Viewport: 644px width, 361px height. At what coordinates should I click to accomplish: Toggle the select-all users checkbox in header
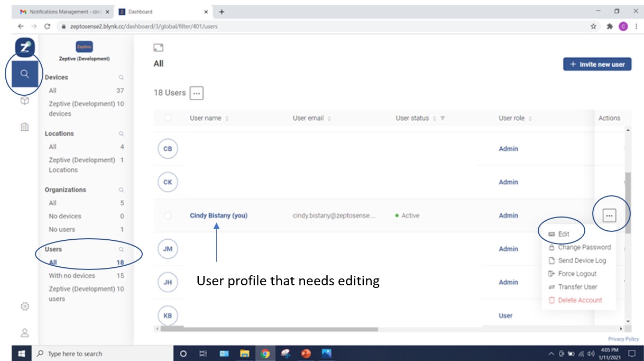[x=168, y=118]
